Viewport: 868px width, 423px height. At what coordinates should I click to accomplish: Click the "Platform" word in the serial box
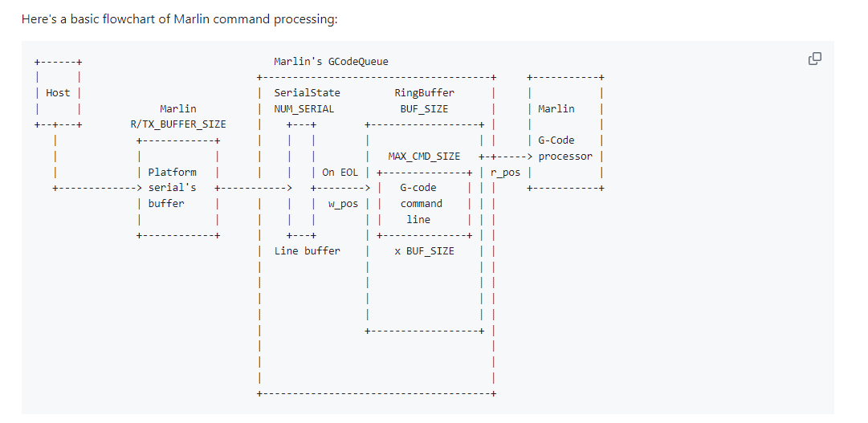(172, 172)
